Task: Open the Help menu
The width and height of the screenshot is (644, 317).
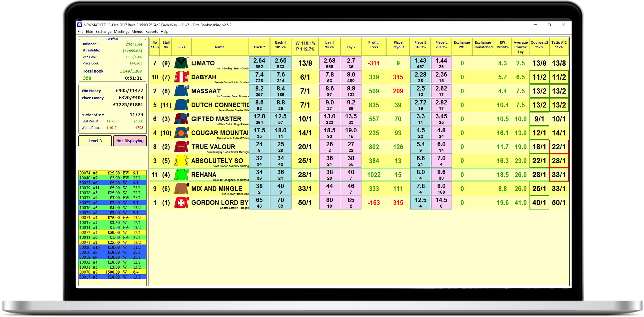Action: click(164, 32)
